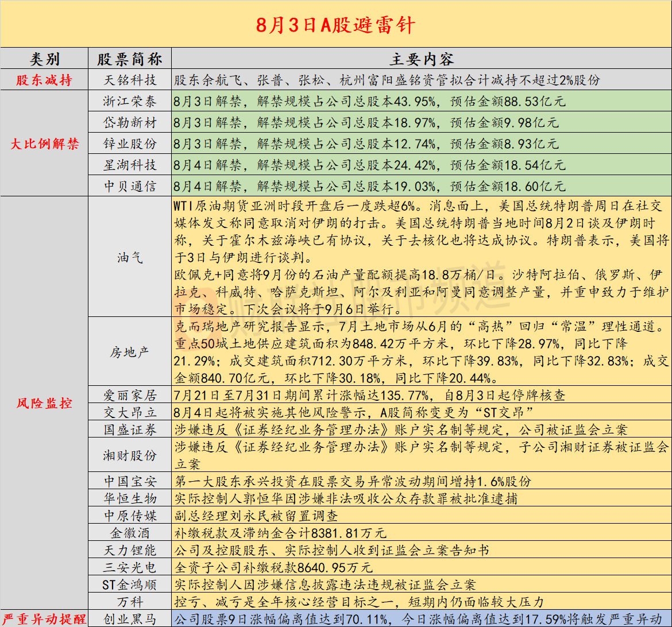Select stock name '金徽酒'
This screenshot has width=672, height=627.
pyautogui.click(x=130, y=533)
